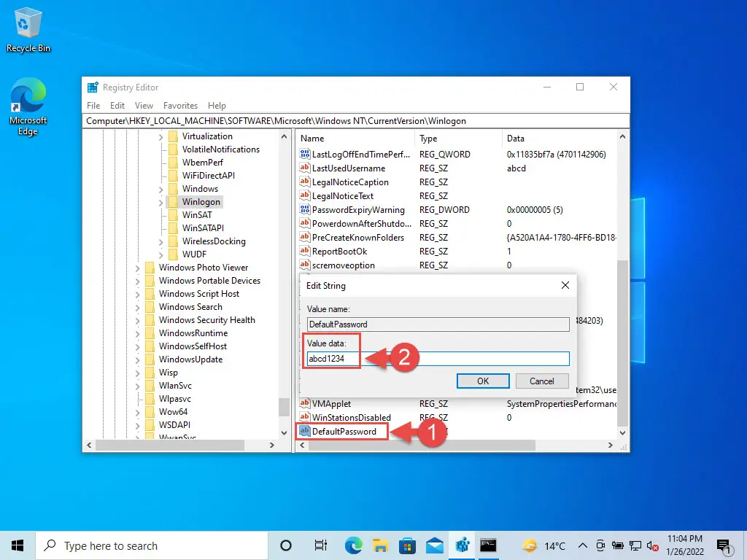This screenshot has height=560, width=747.
Task: Open Microsoft Edge from the taskbar
Action: click(x=353, y=545)
